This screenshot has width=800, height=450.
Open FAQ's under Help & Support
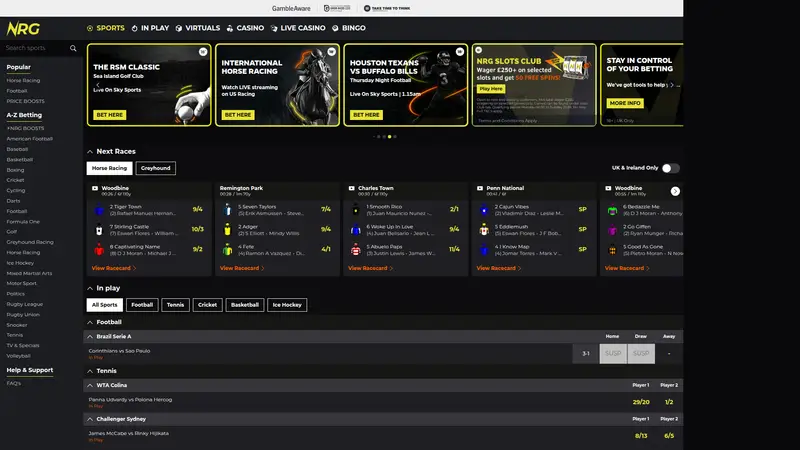[14, 383]
